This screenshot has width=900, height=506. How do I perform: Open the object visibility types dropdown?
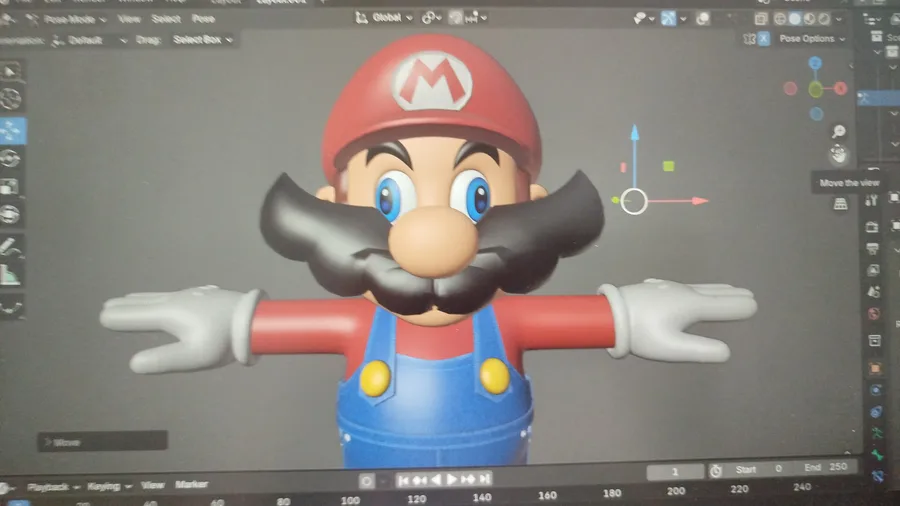point(643,19)
